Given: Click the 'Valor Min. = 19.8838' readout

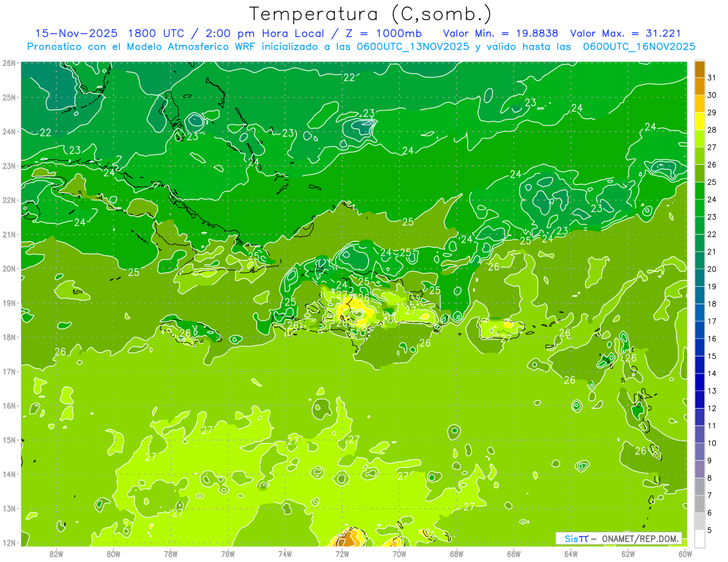Looking at the screenshot, I should (500, 33).
